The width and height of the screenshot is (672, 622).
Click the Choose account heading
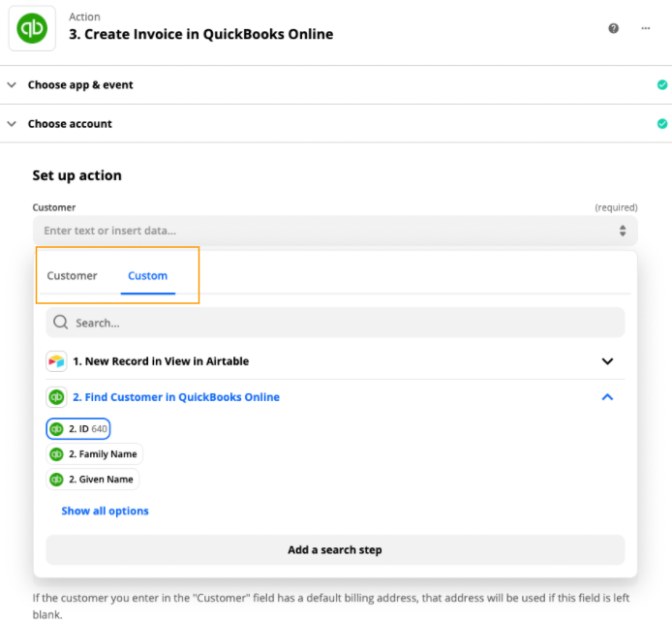[x=70, y=124]
